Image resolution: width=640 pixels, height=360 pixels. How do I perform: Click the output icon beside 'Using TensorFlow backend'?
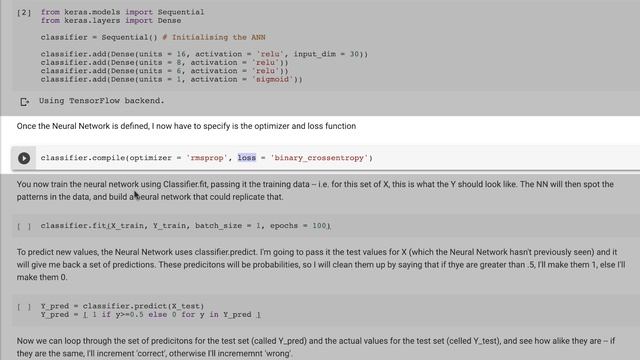tap(24, 102)
